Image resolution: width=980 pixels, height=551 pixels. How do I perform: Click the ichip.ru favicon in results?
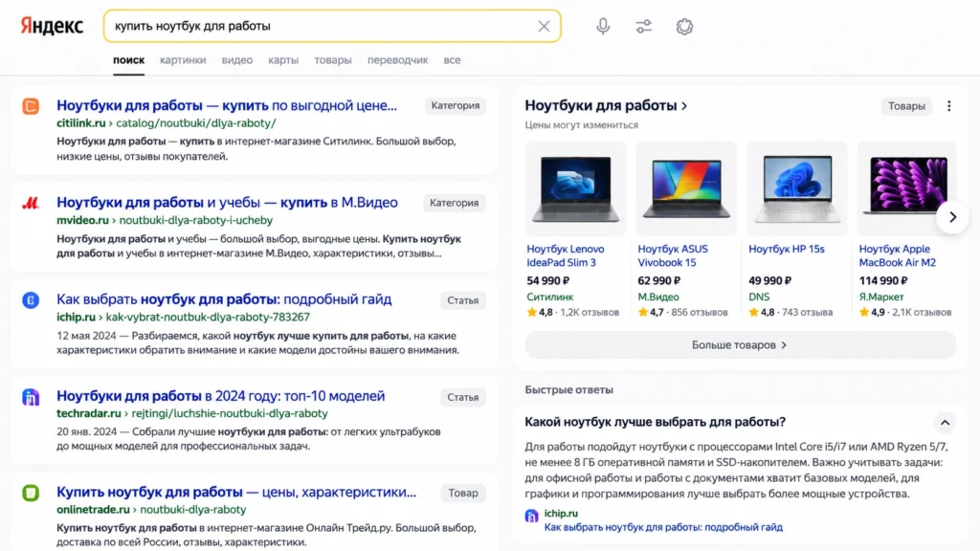31,299
